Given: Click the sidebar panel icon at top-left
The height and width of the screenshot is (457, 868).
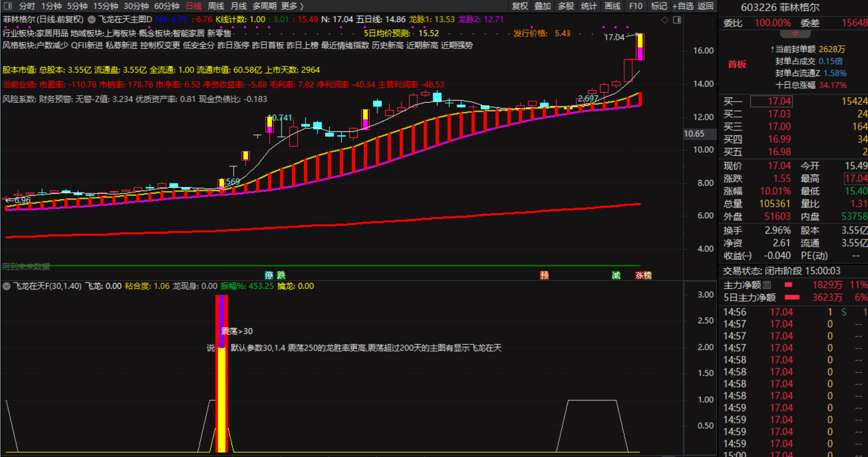Looking at the screenshot, I should [7, 6].
